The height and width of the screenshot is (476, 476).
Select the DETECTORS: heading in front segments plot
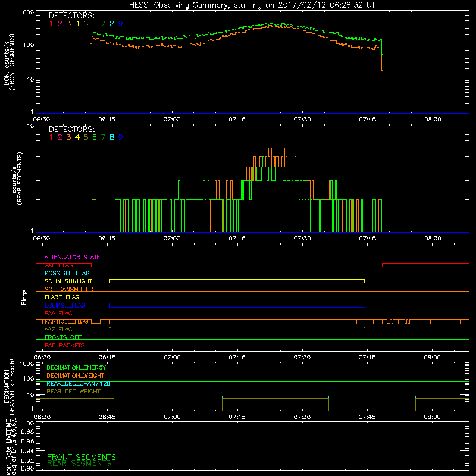tap(71, 16)
